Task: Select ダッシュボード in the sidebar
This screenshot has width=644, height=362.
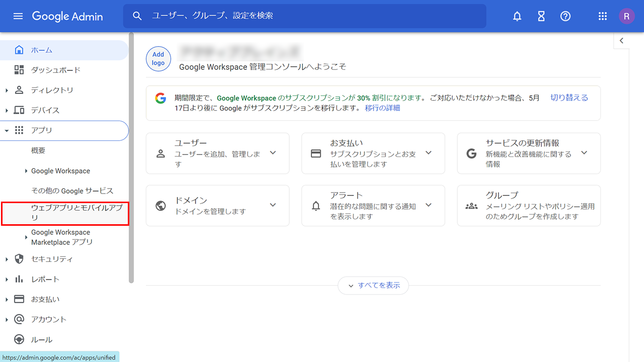Action: click(55, 70)
